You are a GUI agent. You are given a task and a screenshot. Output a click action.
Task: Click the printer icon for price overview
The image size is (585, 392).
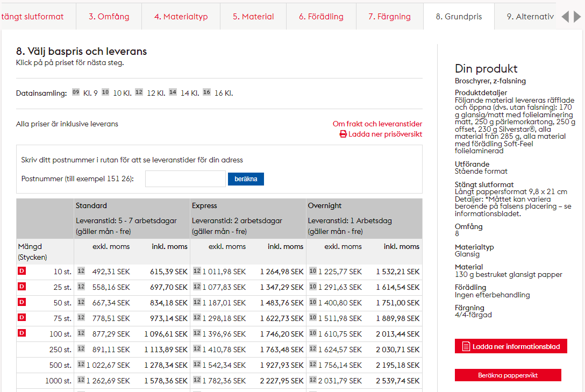pyautogui.click(x=343, y=134)
